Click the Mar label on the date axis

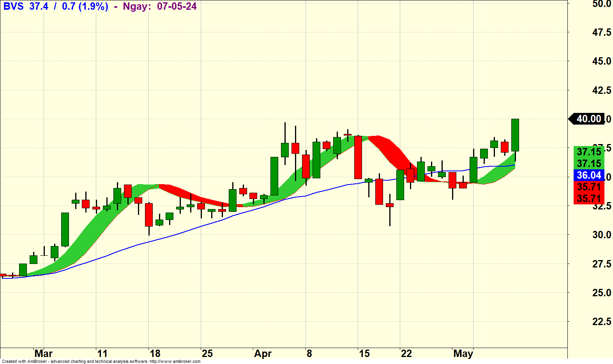point(43,353)
